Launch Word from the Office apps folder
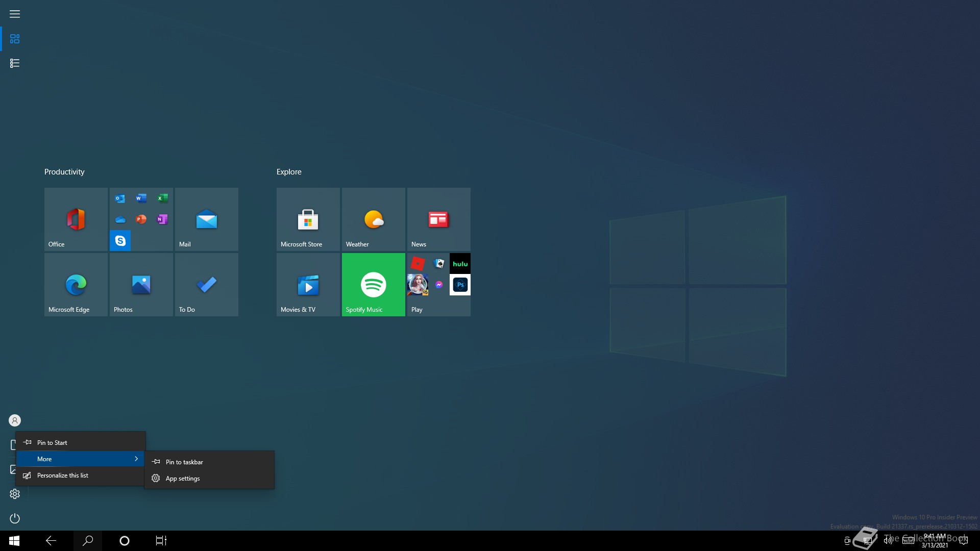This screenshot has height=551, width=980. (x=141, y=198)
